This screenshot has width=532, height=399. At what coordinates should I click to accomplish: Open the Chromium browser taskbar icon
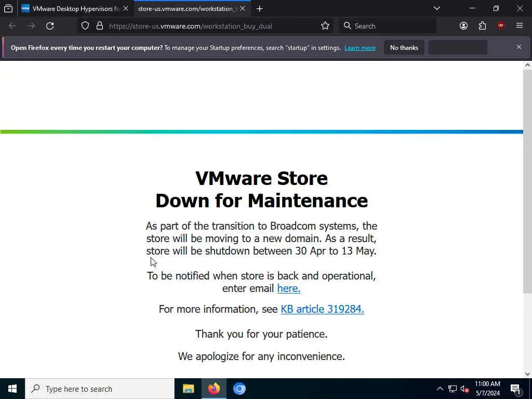click(x=239, y=389)
